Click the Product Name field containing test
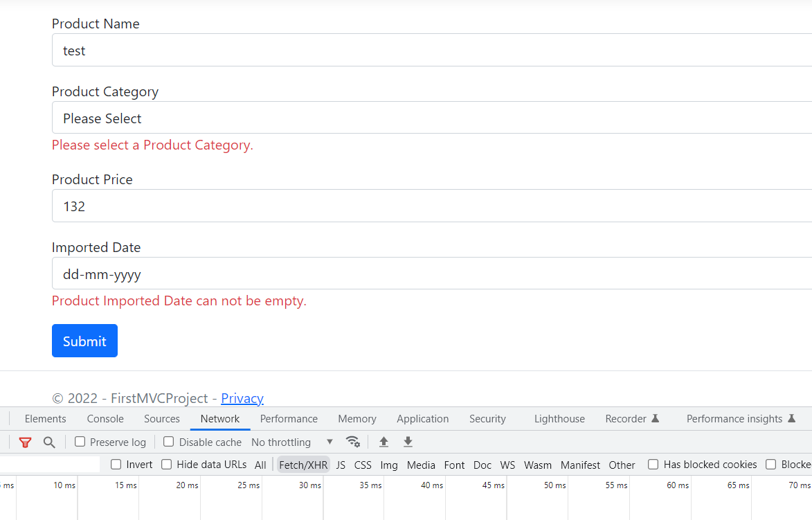This screenshot has height=520, width=812. point(277,50)
